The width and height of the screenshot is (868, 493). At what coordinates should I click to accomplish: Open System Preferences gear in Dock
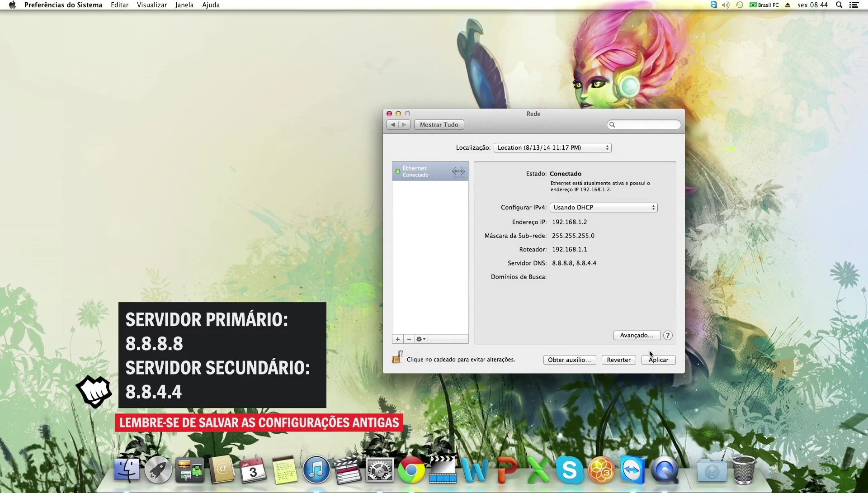[x=379, y=470]
